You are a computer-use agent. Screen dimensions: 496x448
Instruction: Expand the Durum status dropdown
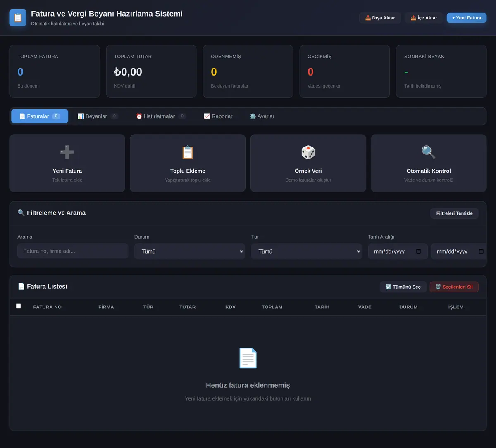click(190, 251)
